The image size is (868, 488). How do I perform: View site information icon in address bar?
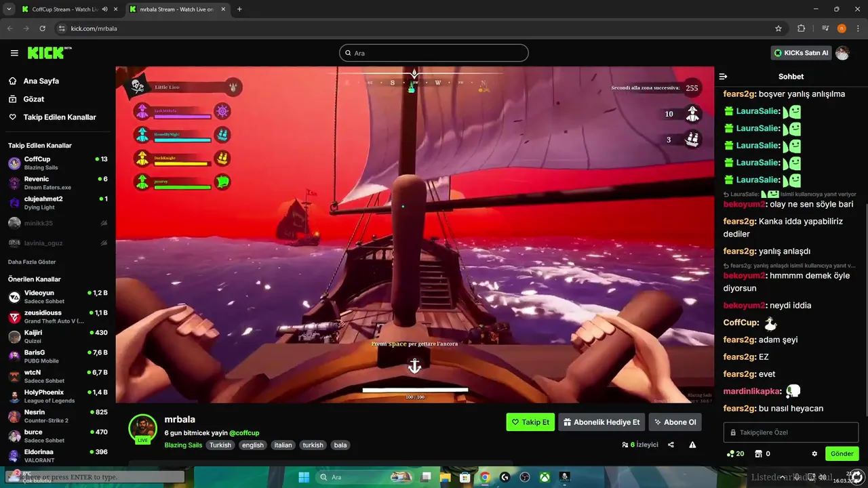click(62, 28)
